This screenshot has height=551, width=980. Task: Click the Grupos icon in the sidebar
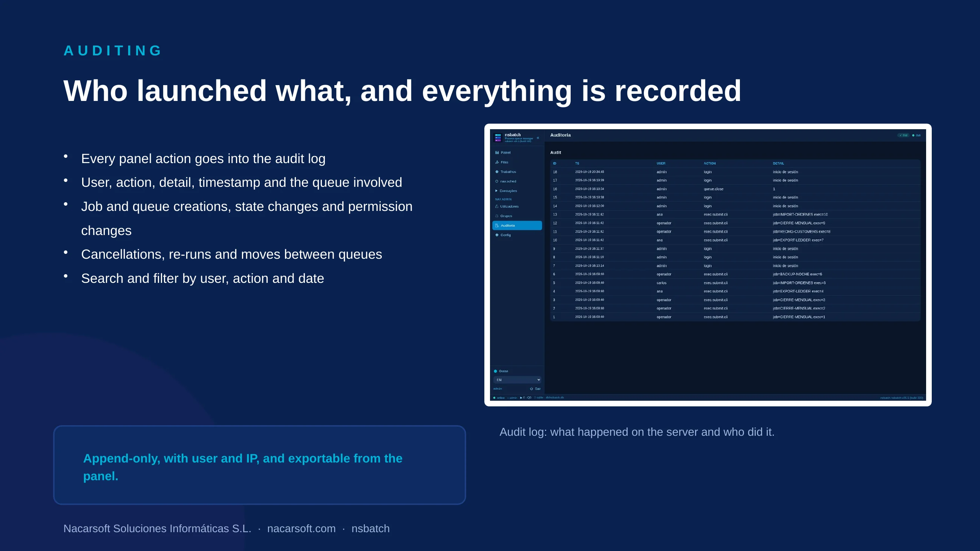coord(497,216)
